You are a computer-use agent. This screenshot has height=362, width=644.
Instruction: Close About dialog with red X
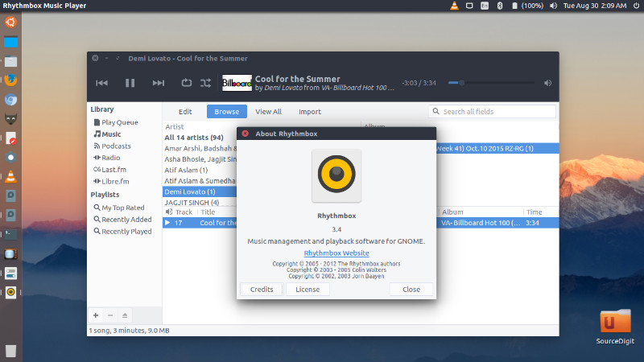click(x=246, y=134)
